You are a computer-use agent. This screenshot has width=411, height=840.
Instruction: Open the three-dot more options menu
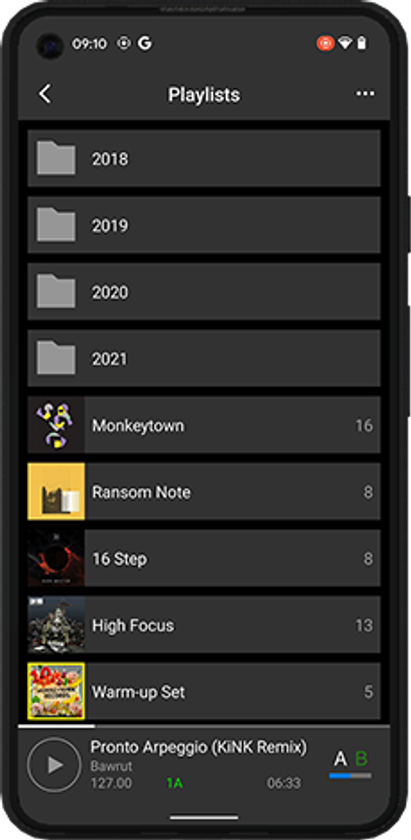(x=365, y=94)
